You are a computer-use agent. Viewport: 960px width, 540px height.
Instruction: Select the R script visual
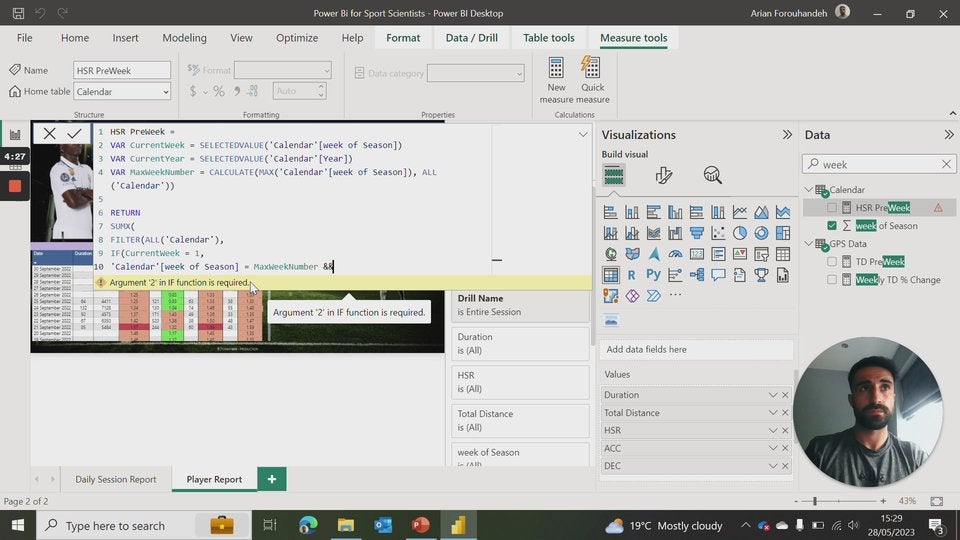point(632,275)
